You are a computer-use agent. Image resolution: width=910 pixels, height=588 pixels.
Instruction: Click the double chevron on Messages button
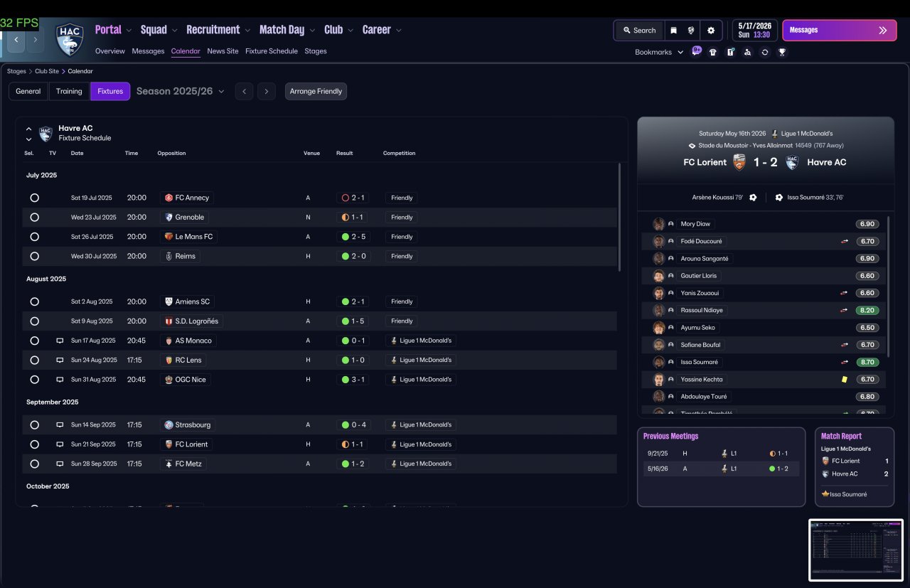[x=883, y=31]
